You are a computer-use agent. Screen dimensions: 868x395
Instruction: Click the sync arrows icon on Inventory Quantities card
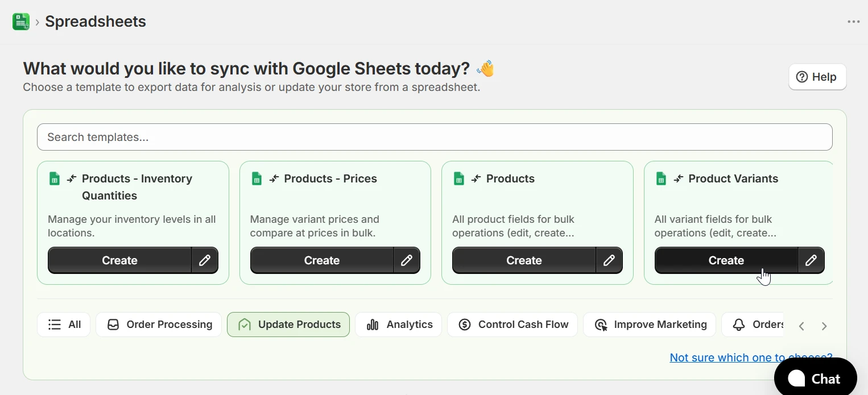(72, 178)
